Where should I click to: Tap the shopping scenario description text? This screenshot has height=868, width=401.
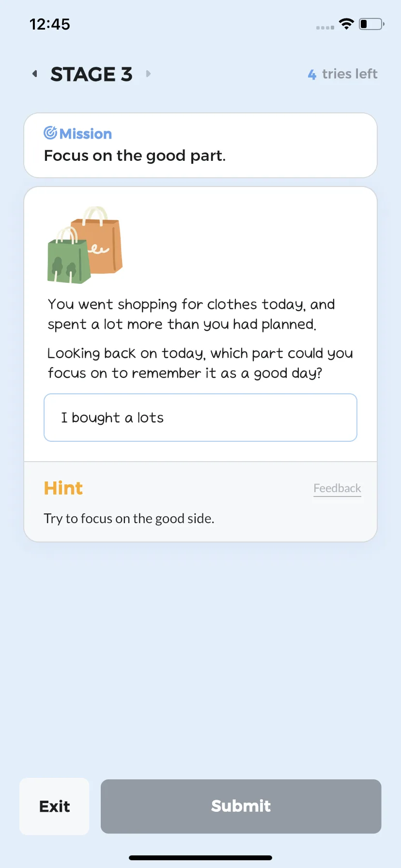(191, 314)
